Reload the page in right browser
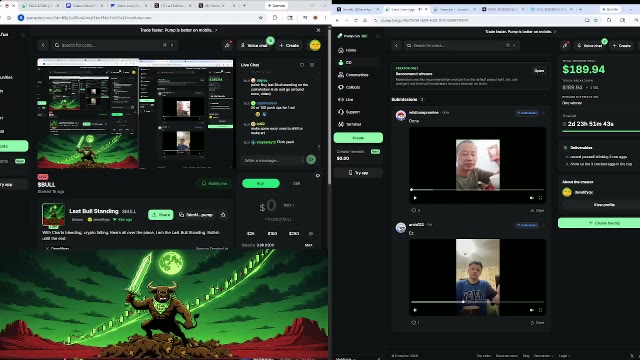This screenshot has width=640, height=360. [x=356, y=20]
